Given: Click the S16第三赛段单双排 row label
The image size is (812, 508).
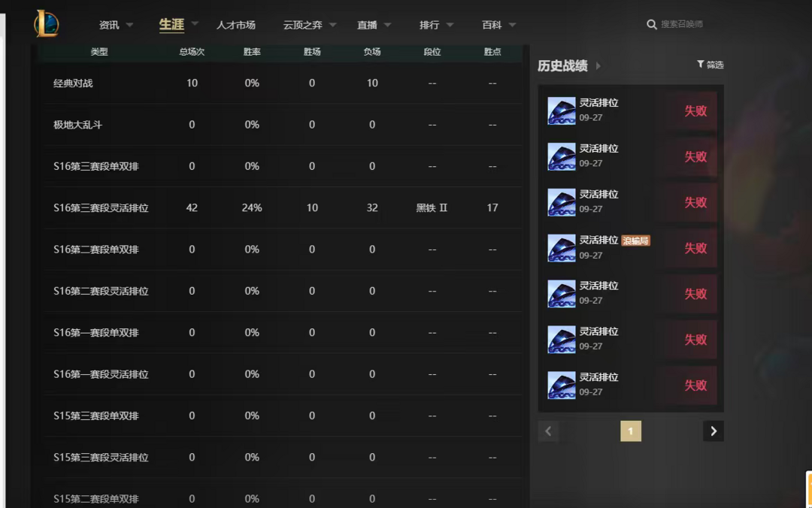Looking at the screenshot, I should pyautogui.click(x=96, y=166).
